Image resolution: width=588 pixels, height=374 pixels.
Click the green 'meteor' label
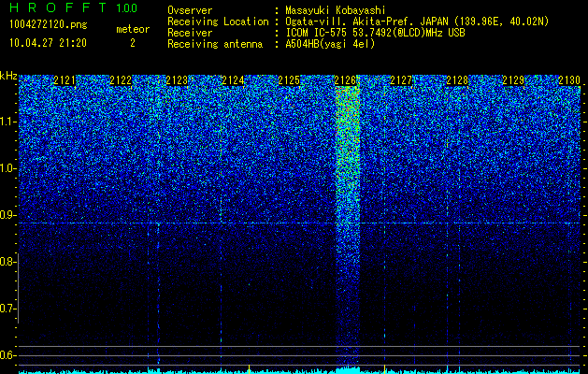(x=133, y=29)
